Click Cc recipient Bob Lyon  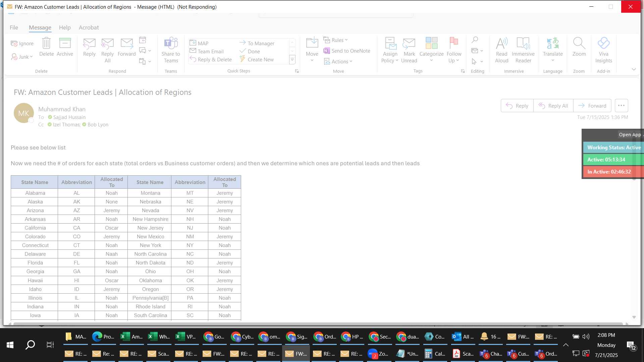pos(98,124)
